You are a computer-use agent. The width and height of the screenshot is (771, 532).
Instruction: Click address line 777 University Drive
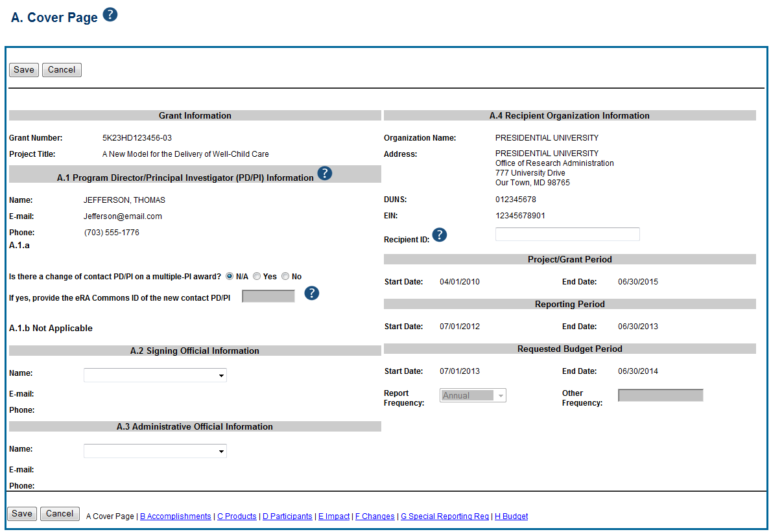pyautogui.click(x=530, y=173)
